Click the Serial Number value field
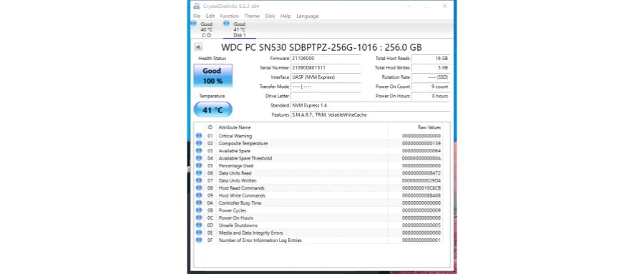Screen dimensions: 644x274 (x=326, y=68)
